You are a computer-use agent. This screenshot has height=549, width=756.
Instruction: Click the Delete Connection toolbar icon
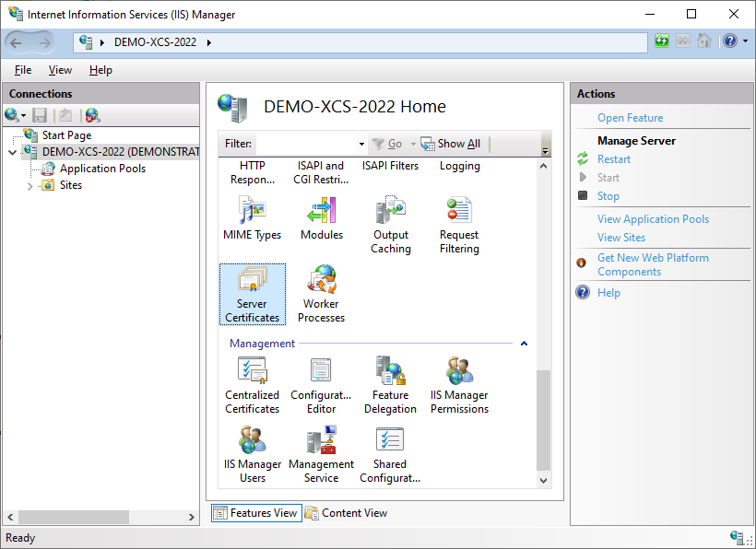pos(92,115)
